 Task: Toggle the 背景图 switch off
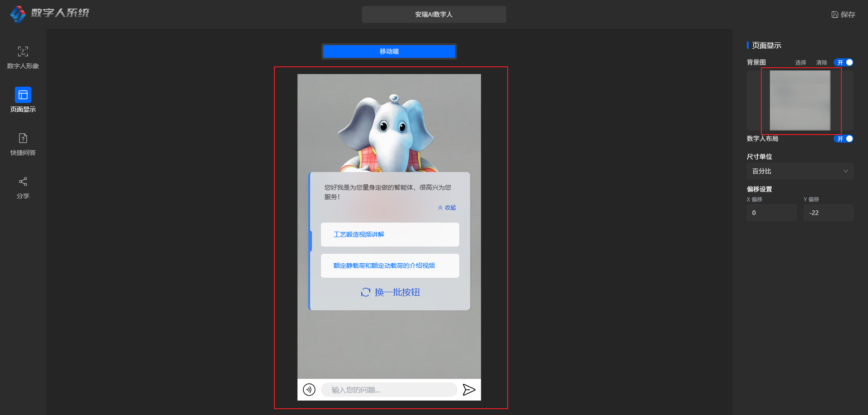pyautogui.click(x=844, y=62)
